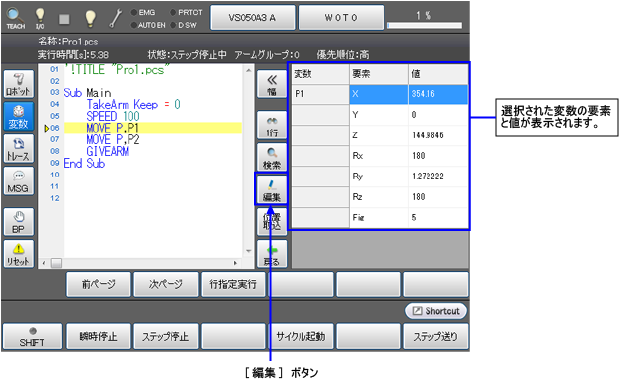Click the 編集 edit pencil button
The image size is (619, 379).
coord(272,189)
